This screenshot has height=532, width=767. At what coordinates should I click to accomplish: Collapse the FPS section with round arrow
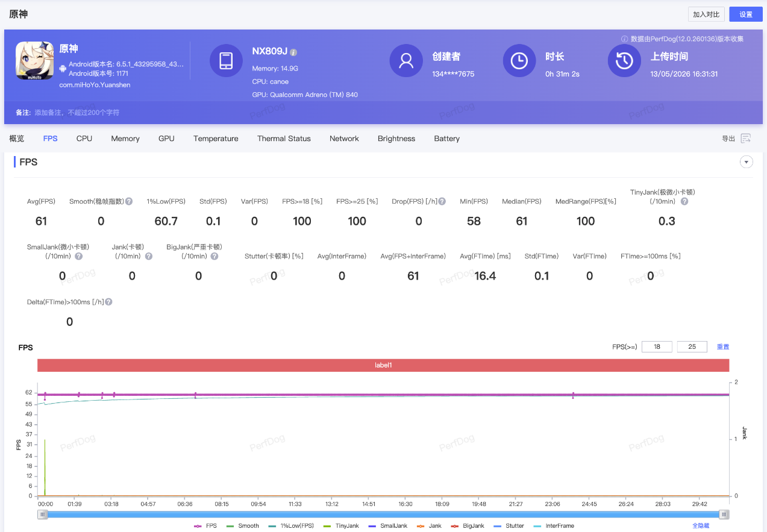click(x=747, y=161)
